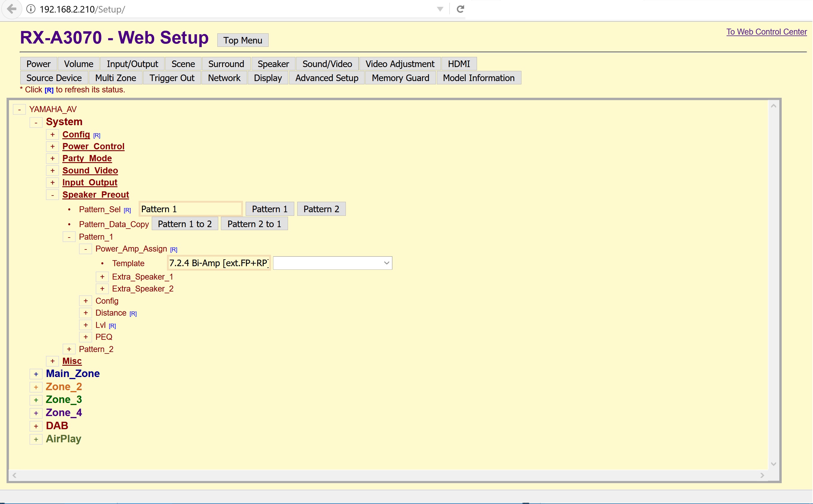Open the HDMI menu tab
This screenshot has height=504, width=813.
coord(459,64)
